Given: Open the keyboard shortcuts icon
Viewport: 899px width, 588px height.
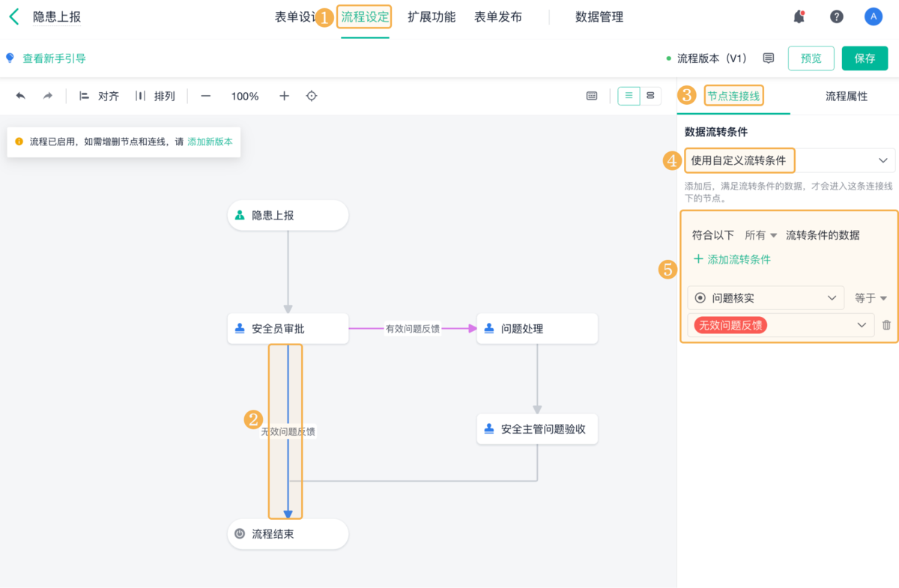Looking at the screenshot, I should pyautogui.click(x=592, y=96).
